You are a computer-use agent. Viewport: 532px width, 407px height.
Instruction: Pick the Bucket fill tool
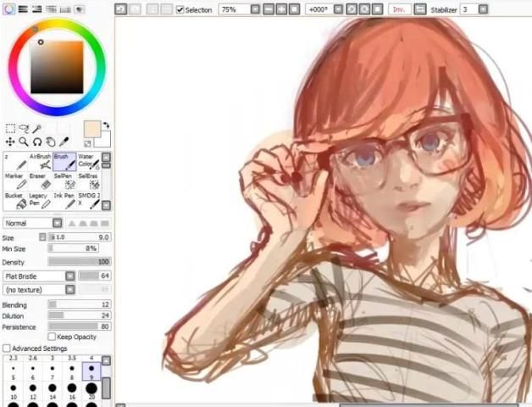click(x=14, y=200)
